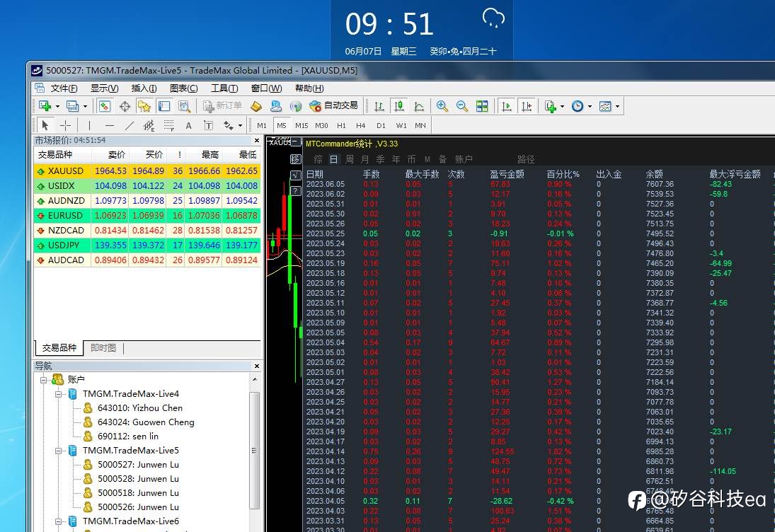Image resolution: width=775 pixels, height=532 pixels.
Task: Select the crosshair tool
Action: point(65,125)
